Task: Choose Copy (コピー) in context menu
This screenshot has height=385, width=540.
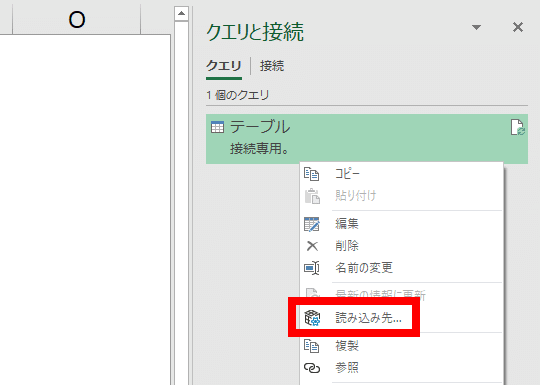Action: tap(347, 174)
